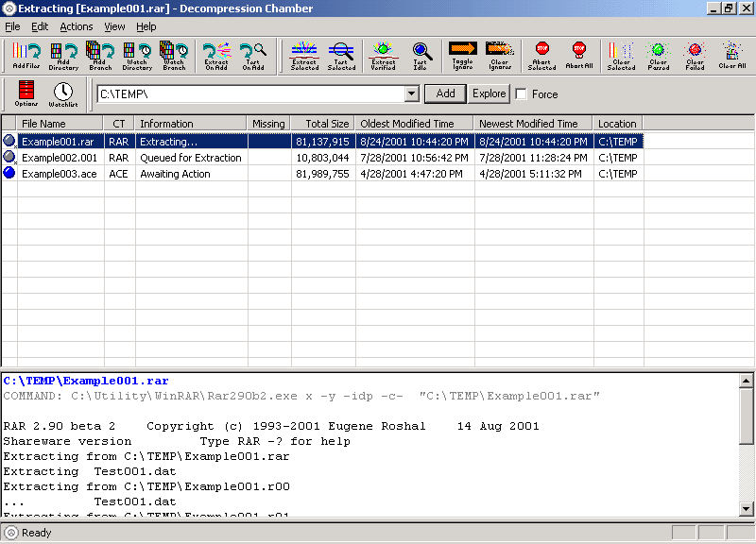
Task: Sort by the Location column header
Action: tap(618, 124)
